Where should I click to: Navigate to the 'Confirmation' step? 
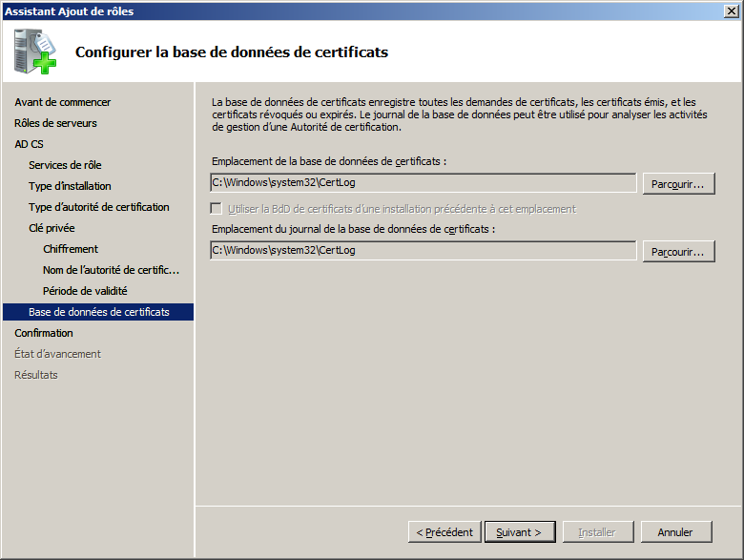pyautogui.click(x=44, y=333)
